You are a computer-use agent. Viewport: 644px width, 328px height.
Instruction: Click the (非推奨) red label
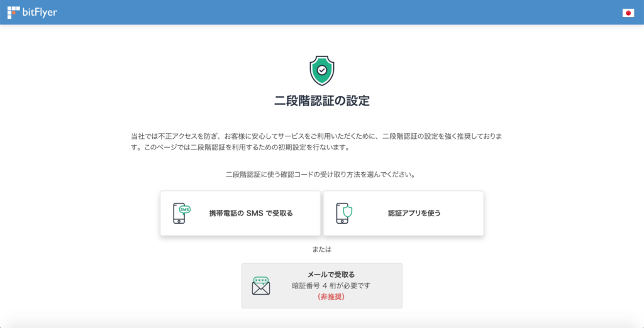pos(331,297)
